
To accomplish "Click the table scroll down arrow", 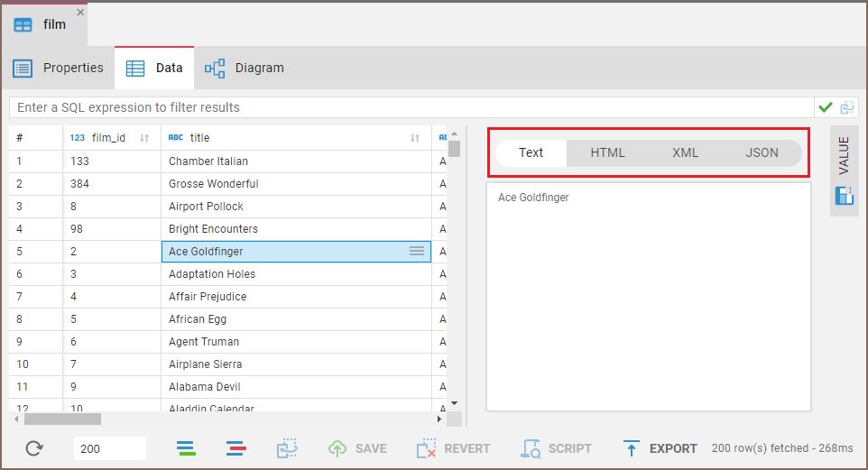I will 455,403.
